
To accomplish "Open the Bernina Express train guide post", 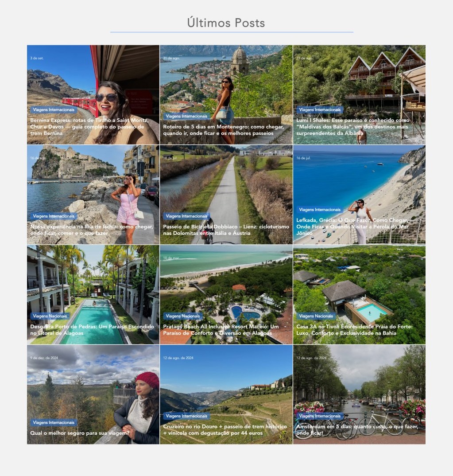I will (x=89, y=127).
